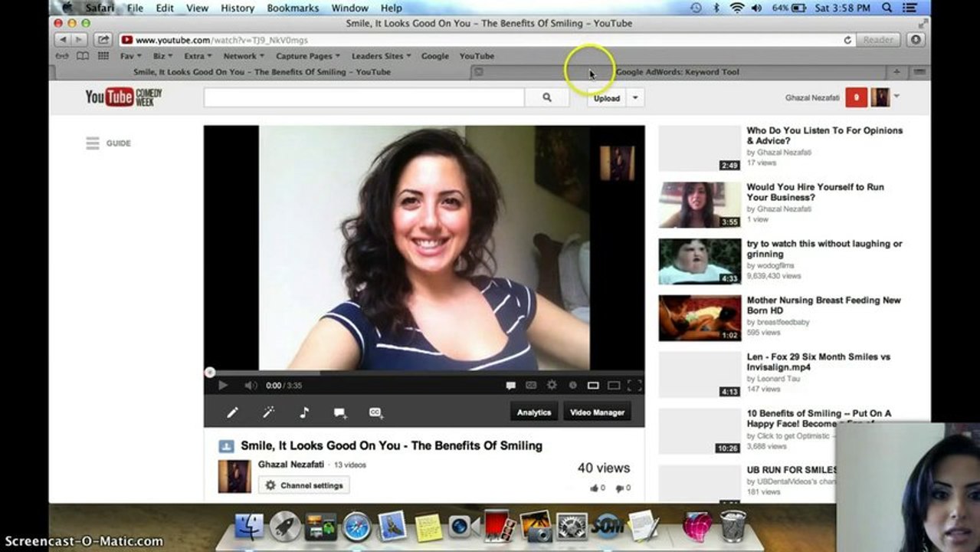Click Channel settings button
The image size is (980, 552).
coord(304,485)
